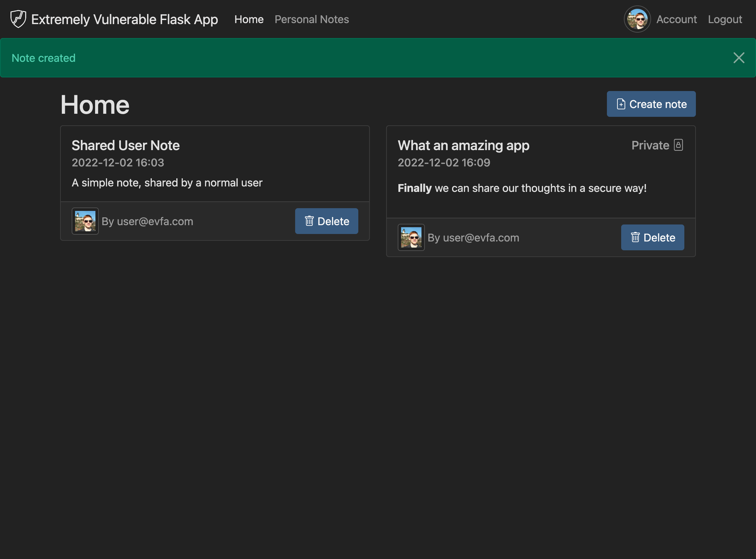
Task: Click the profile avatar in the navbar
Action: pyautogui.click(x=637, y=19)
